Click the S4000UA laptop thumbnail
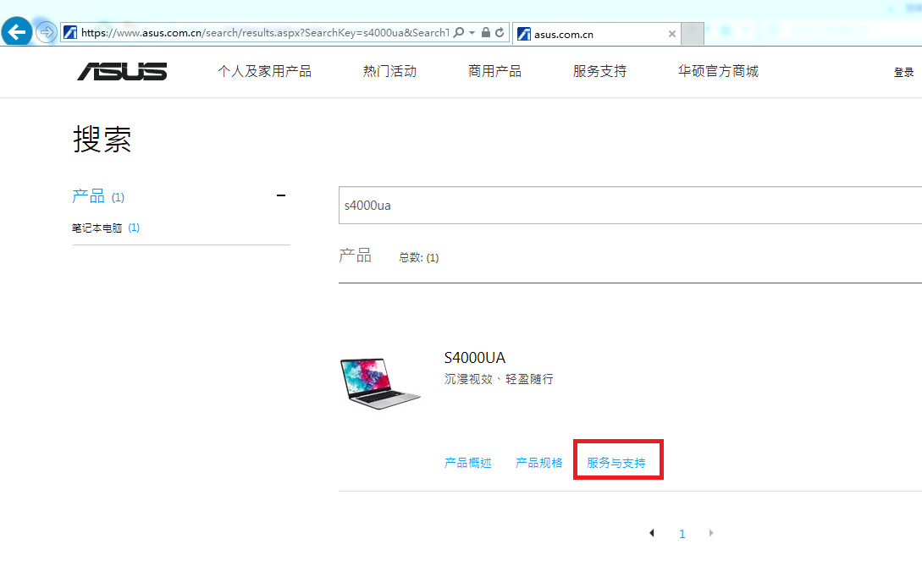922x588 pixels. click(x=380, y=382)
